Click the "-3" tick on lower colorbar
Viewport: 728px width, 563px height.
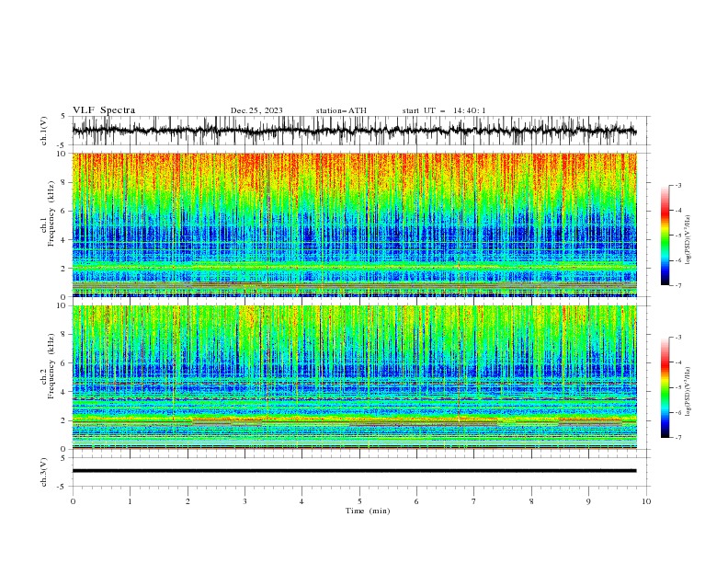pos(677,338)
